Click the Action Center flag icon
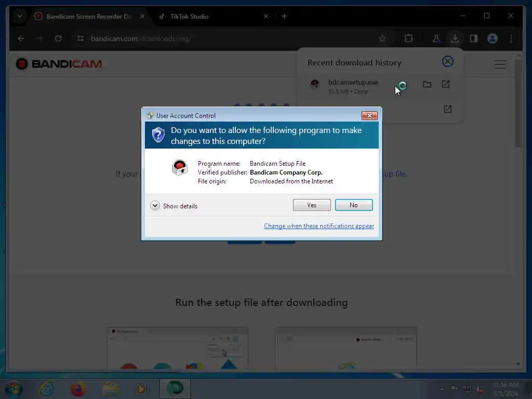 coord(454,390)
